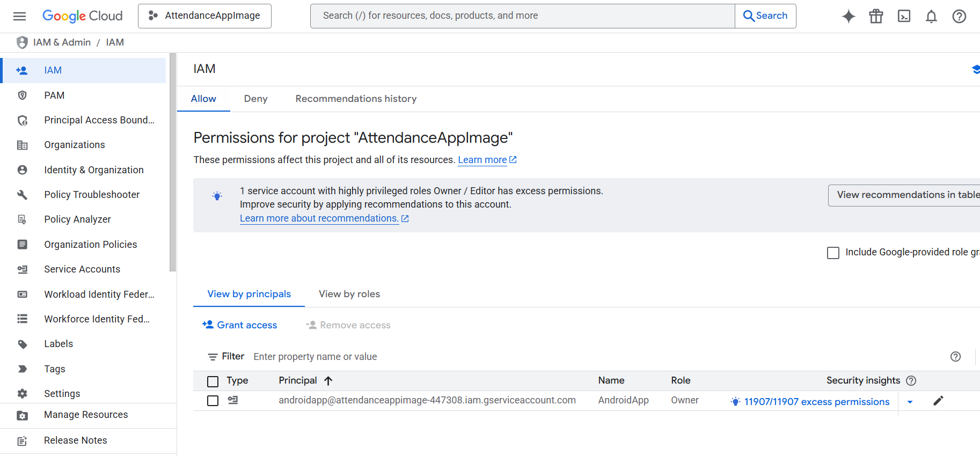Click the Search button
The height and width of the screenshot is (456, 980).
pos(765,16)
